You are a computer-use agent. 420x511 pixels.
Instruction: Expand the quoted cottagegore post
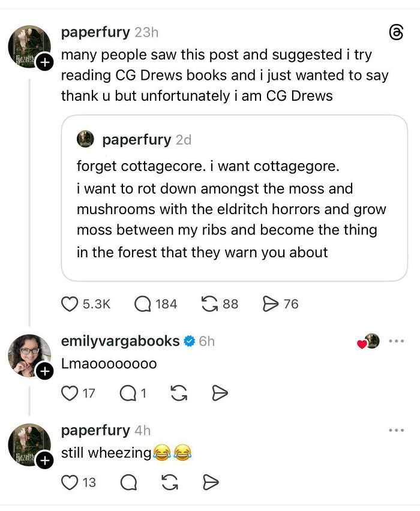click(234, 198)
